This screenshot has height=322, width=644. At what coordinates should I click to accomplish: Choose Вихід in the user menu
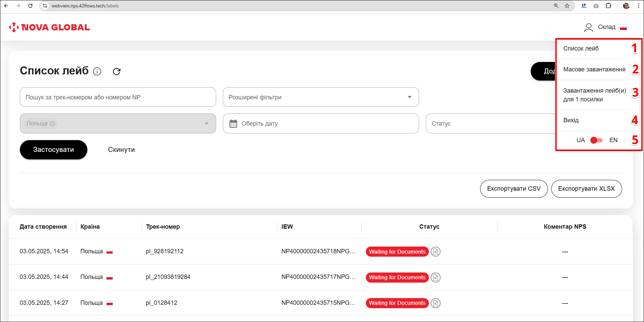571,120
